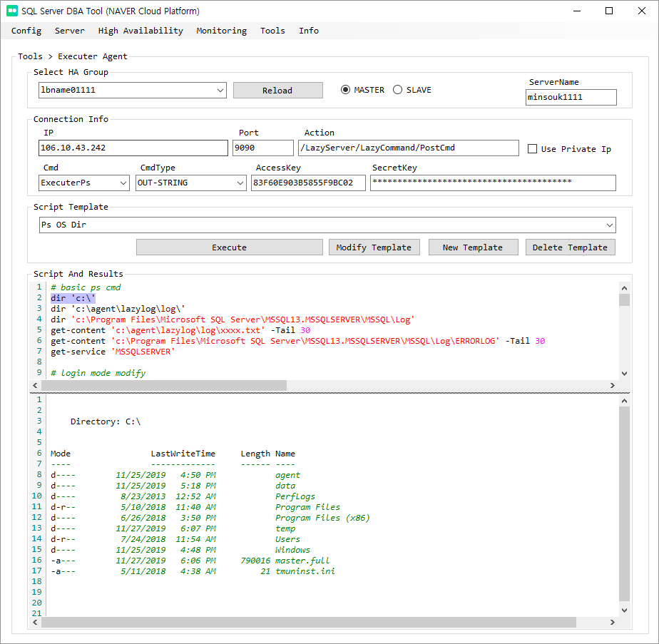Click the IP address input field
659x644 pixels.
coord(133,148)
